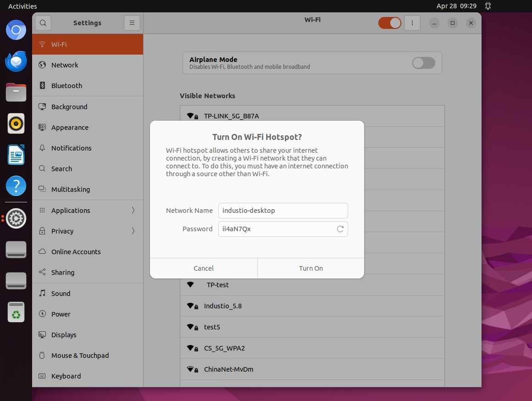532x401 pixels.
Task: Click the regenerate password icon
Action: click(x=340, y=229)
